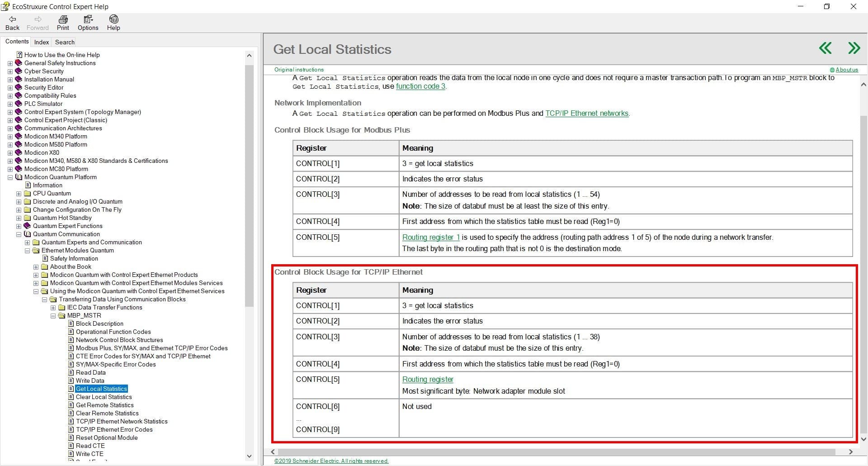Open the Options toolbar icon
The image size is (868, 466).
[88, 19]
